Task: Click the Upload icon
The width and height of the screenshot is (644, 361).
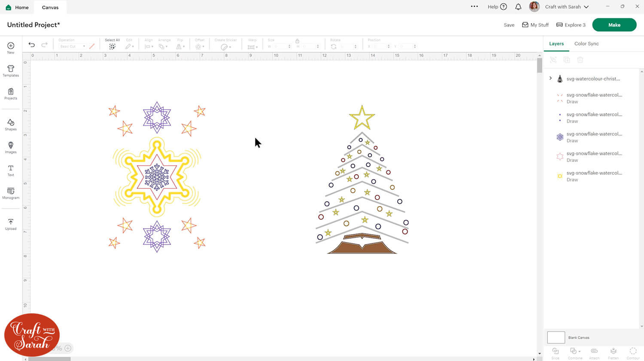Action: (x=11, y=224)
